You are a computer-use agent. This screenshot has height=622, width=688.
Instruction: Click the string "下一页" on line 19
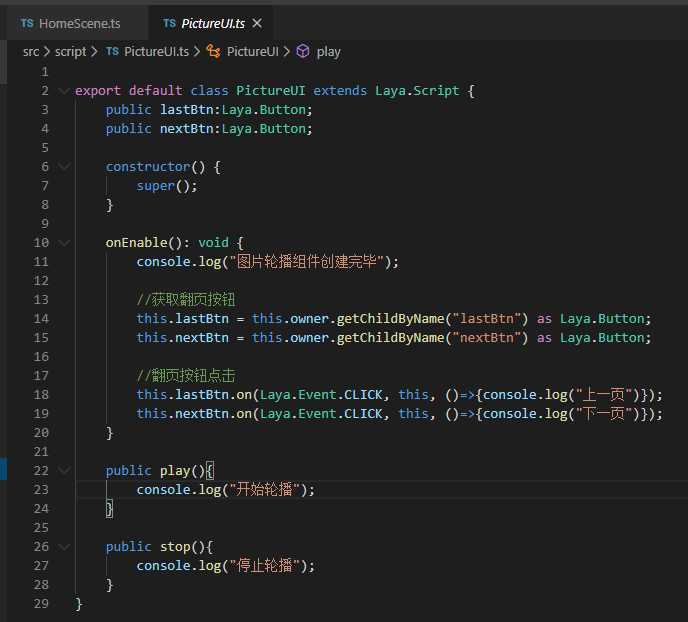604,414
